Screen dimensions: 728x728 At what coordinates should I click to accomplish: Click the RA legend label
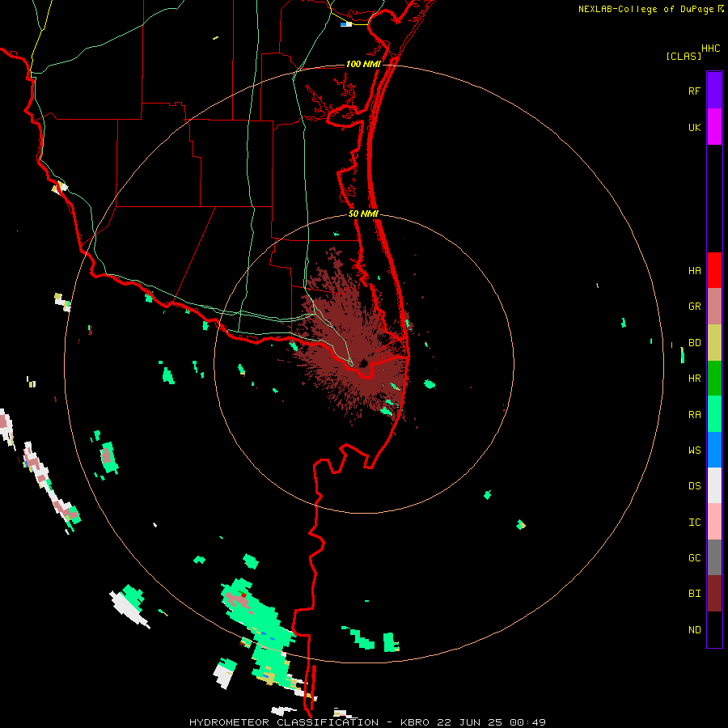(694, 415)
